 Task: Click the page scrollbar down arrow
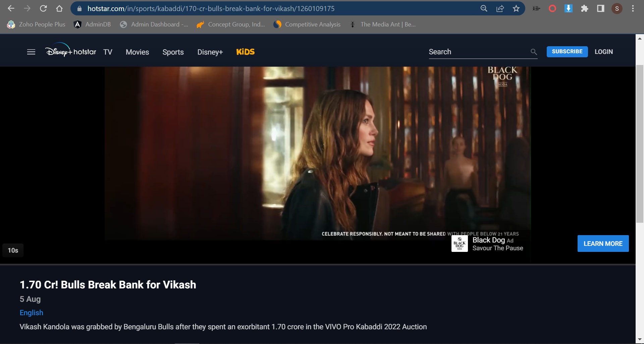point(640,340)
